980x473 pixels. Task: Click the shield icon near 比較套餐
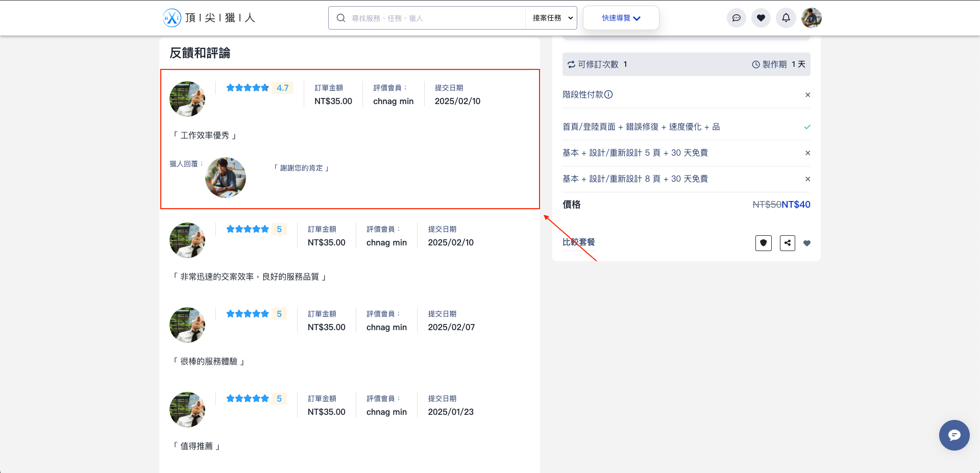tap(763, 243)
